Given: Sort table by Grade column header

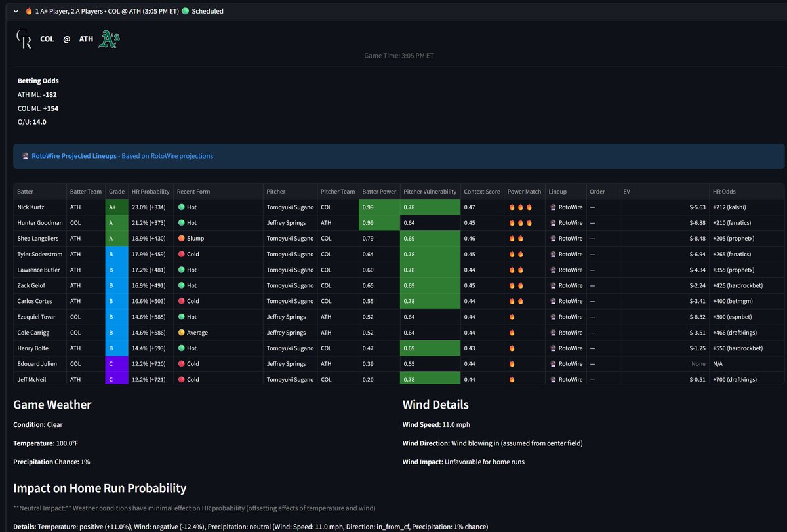Looking at the screenshot, I should (x=117, y=192).
